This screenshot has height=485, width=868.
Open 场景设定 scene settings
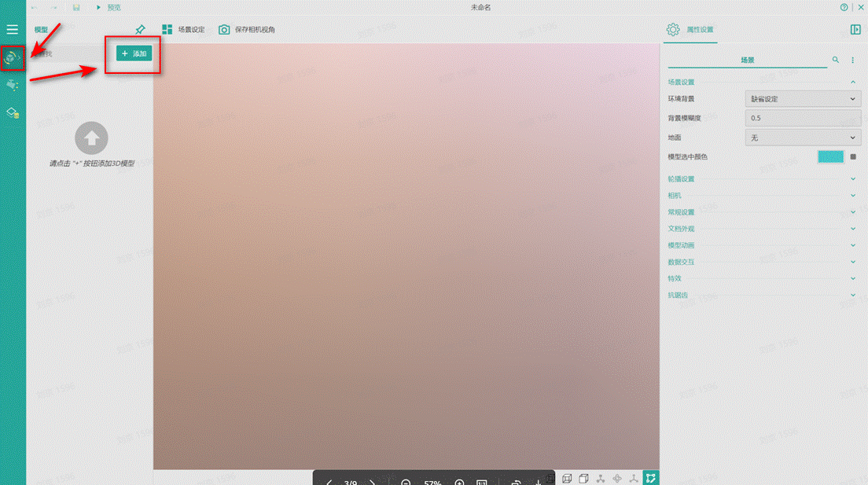[183, 29]
